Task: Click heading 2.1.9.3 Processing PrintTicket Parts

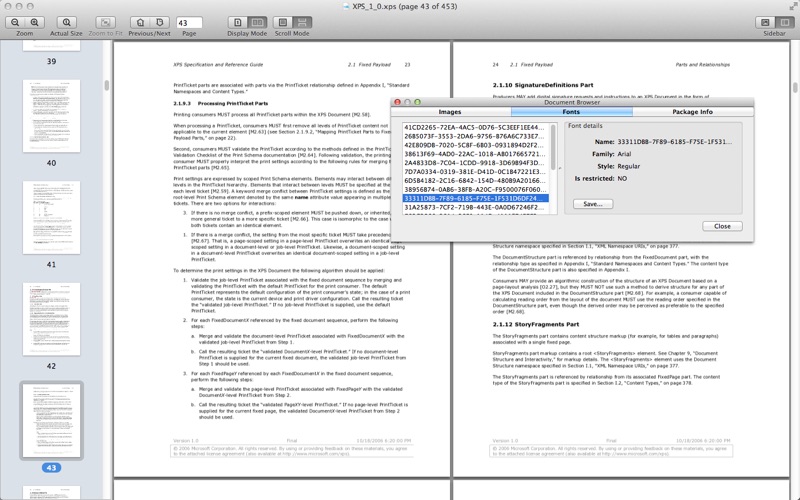Action: pyautogui.click(x=220, y=104)
